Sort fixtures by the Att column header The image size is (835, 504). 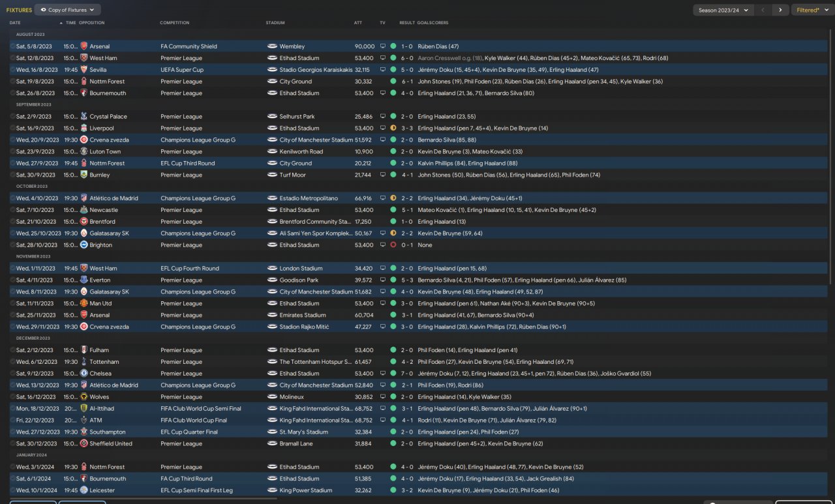357,23
